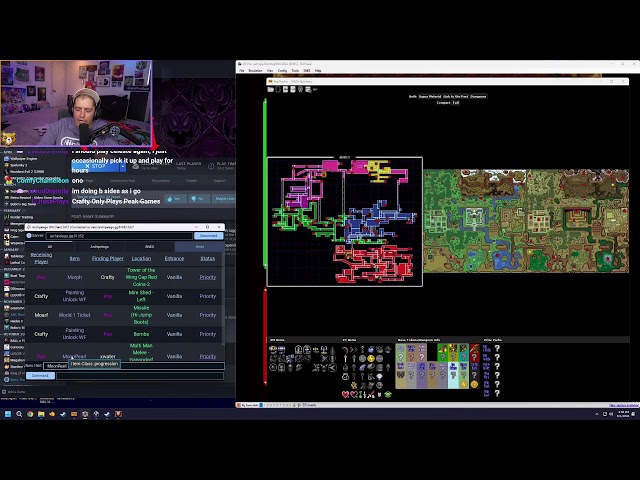The height and width of the screenshot is (480, 640).
Task: Toggle the Bow item in tracker
Action: point(345,349)
